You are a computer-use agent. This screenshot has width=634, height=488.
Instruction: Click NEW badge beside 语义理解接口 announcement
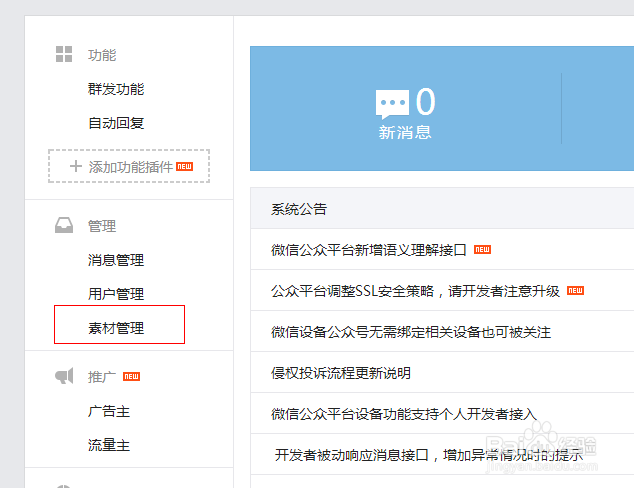click(482, 249)
